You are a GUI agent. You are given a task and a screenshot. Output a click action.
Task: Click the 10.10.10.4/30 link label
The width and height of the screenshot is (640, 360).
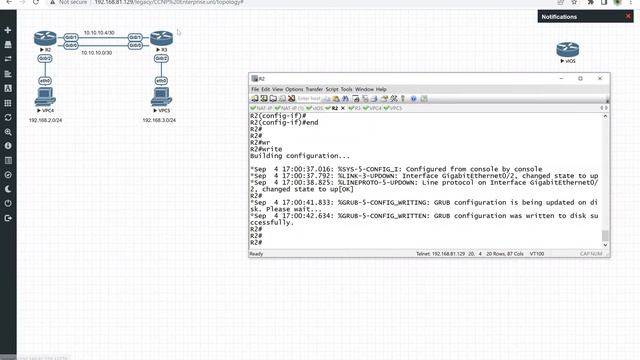tap(99, 33)
